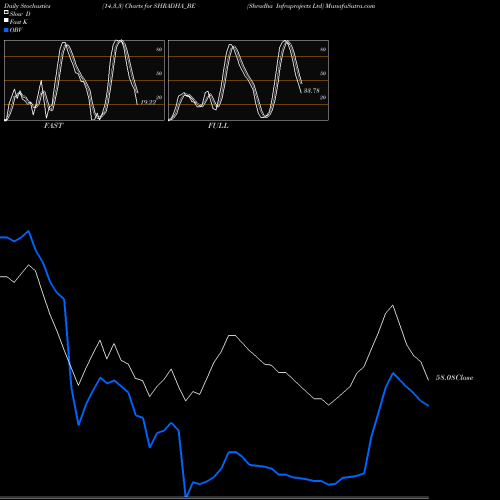Click the 80 axis label in FAST chart
Viewport: 500px width, 500px height.
(159, 49)
